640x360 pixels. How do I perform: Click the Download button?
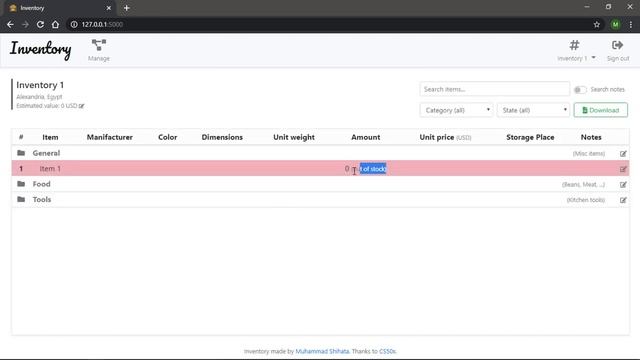(x=600, y=110)
